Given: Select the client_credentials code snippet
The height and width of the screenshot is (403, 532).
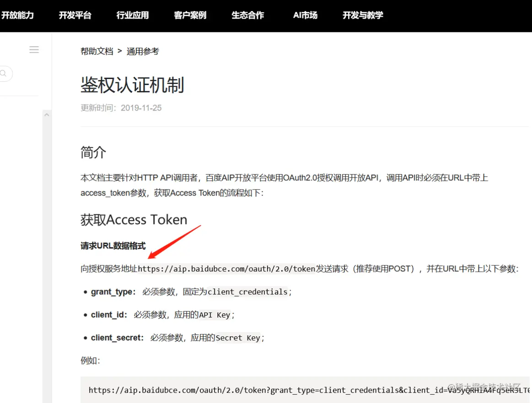Looking at the screenshot, I should 247,292.
